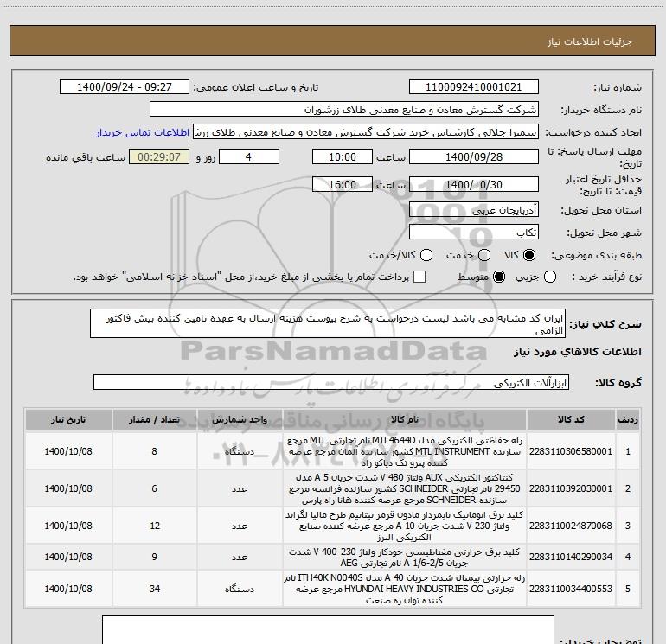The height and width of the screenshot is (644, 666).
Task: Click the جزئیات اطلاعات نیاز header title
Action: coord(589,41)
